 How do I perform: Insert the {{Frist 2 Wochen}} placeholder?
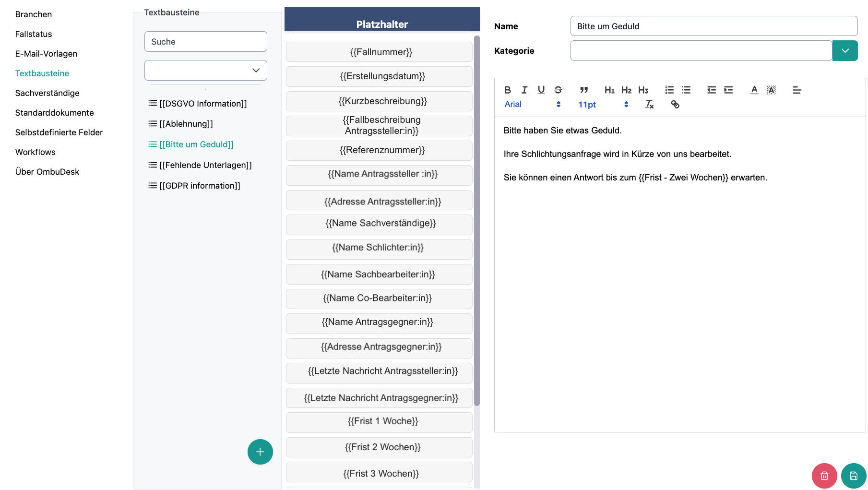click(x=379, y=447)
